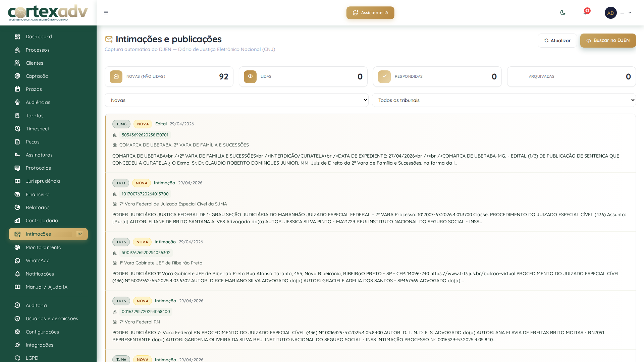Open process number 50343692620238130701
Screen dimensions: 644x362
[145, 135]
